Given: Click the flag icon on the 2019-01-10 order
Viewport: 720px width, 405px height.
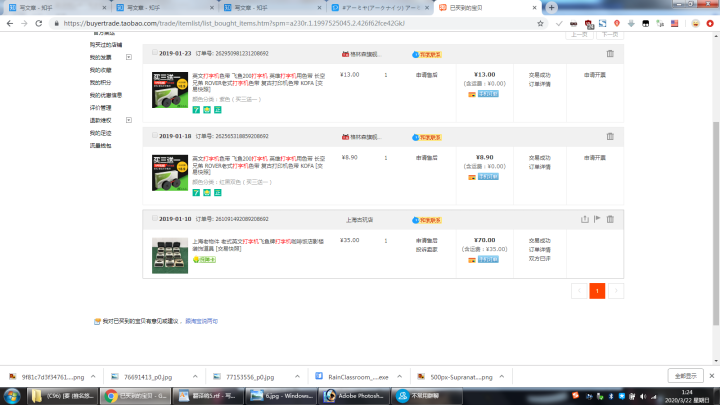Looking at the screenshot, I should click(x=597, y=219).
